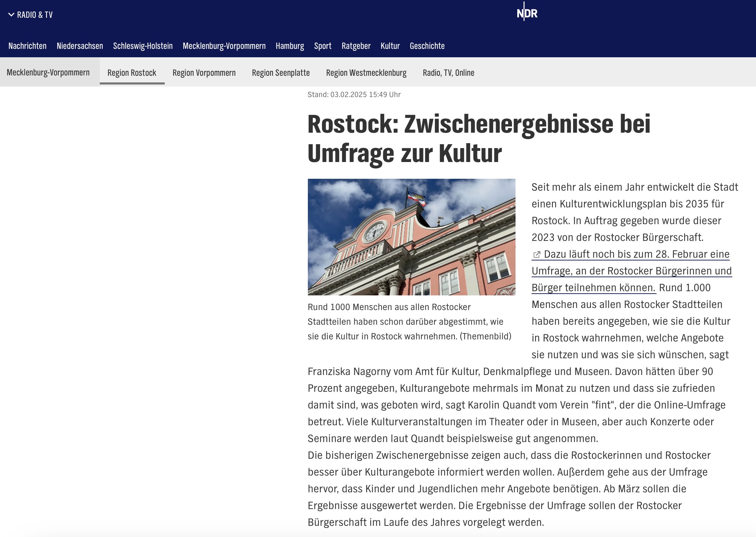Select the Region Rostock tab
Viewport: 756px width, 537px height.
click(132, 73)
